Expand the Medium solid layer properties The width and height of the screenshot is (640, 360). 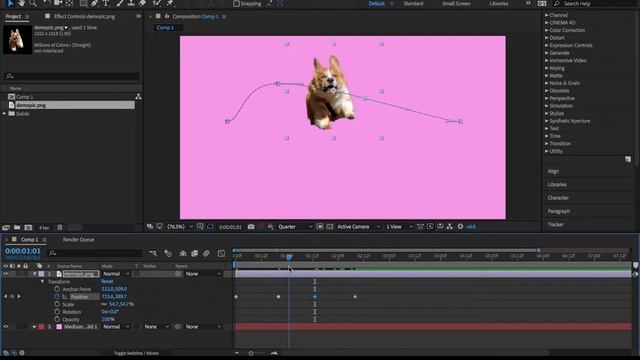point(35,327)
